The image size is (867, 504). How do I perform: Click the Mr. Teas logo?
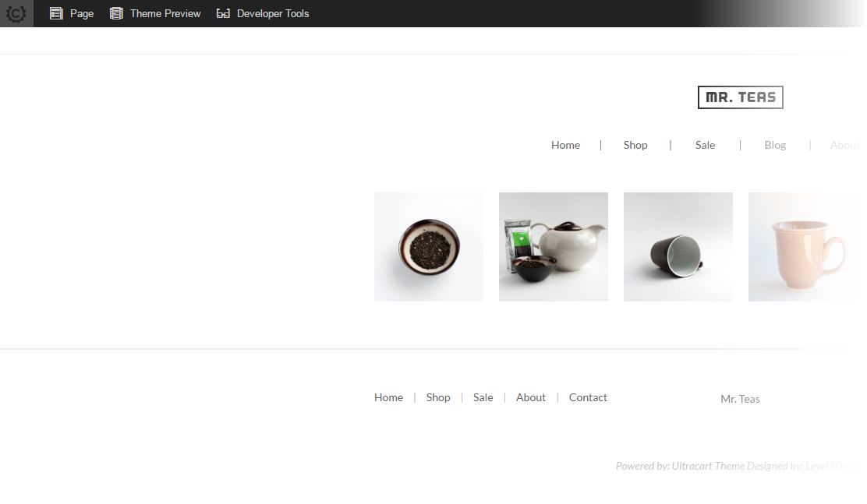pos(741,97)
